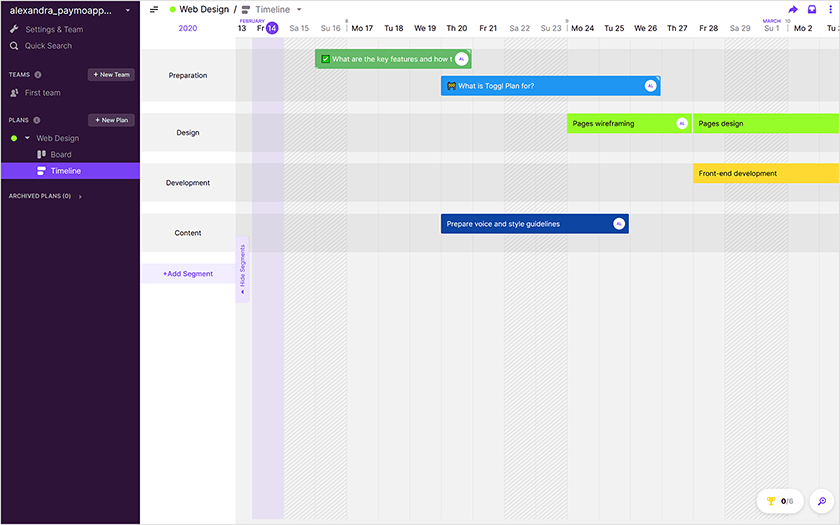This screenshot has width=840, height=525.
Task: Click the Timeline icon in sidebar
Action: pyautogui.click(x=41, y=171)
